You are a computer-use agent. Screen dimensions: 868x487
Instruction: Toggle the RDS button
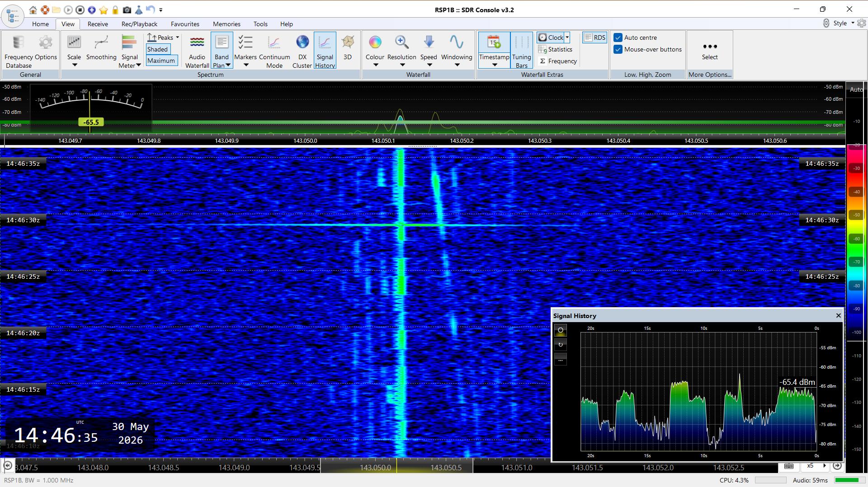pyautogui.click(x=594, y=37)
